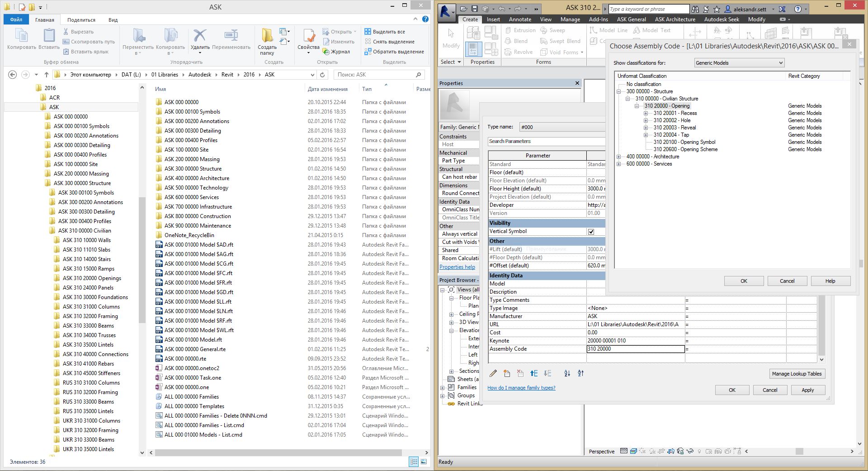Open the How do I manage family types link
Image resolution: width=868 pixels, height=471 pixels.
pyautogui.click(x=521, y=388)
